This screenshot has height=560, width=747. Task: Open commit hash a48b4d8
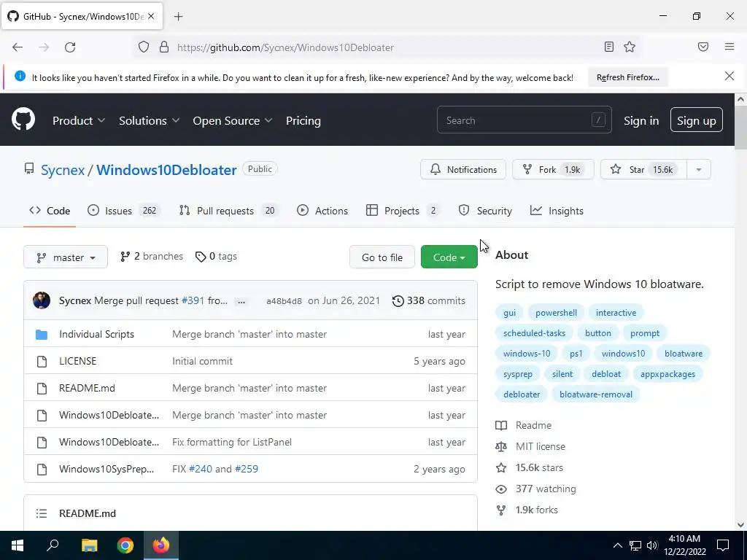(284, 301)
